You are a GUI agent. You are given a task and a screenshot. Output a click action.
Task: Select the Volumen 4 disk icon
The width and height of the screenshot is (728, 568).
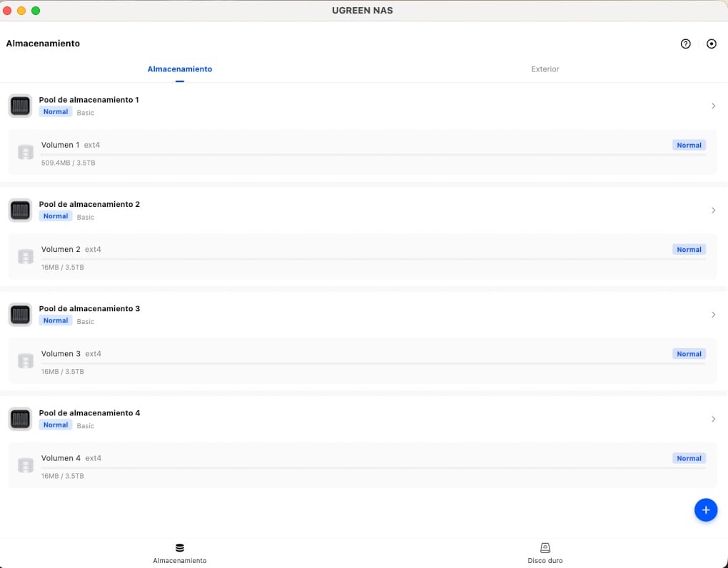point(26,465)
